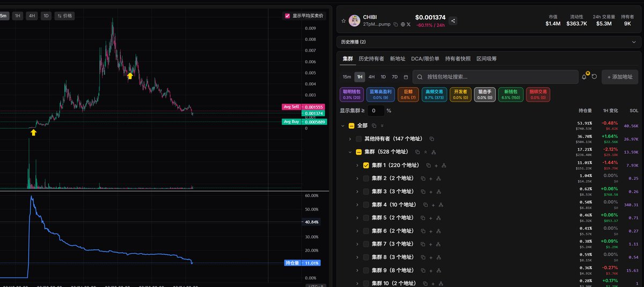The height and width of the screenshot is (287, 644).
Task: Copy the 2TpM...pump contract address
Action: (394, 24)
